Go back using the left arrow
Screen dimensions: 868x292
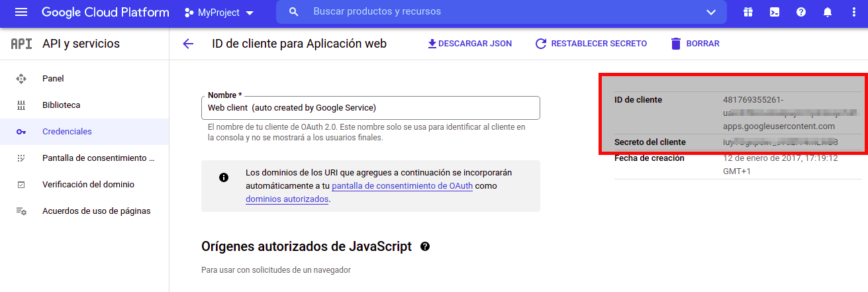[x=188, y=44]
